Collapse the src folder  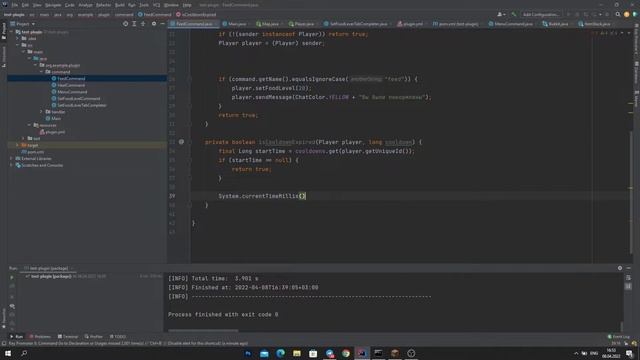pyautogui.click(x=18, y=45)
